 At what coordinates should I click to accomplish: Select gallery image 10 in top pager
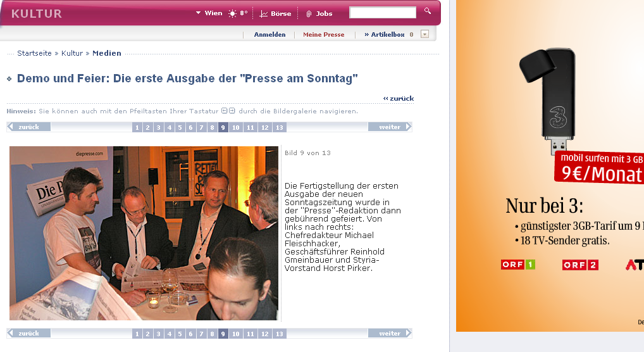tap(236, 127)
